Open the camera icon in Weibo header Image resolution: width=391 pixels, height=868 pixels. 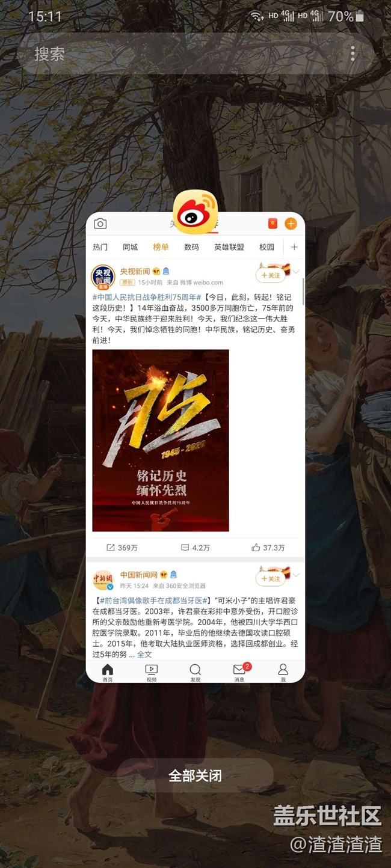(x=100, y=224)
